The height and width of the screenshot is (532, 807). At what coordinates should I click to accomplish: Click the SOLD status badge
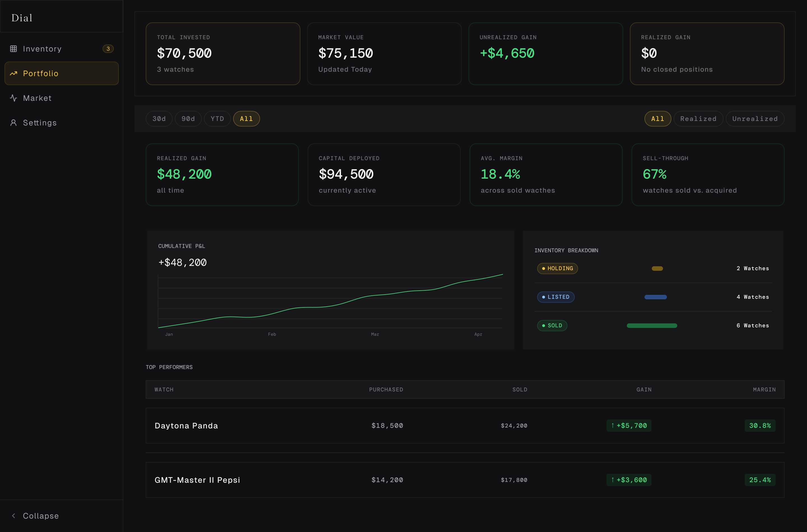click(552, 325)
